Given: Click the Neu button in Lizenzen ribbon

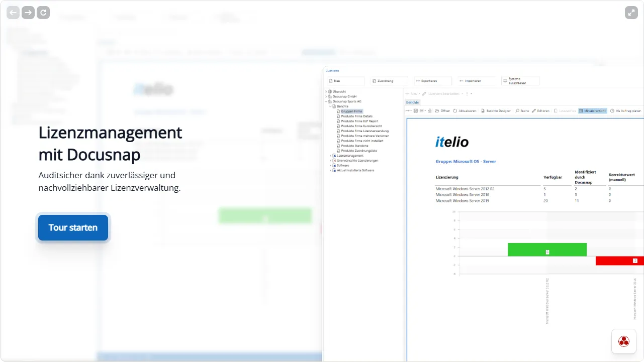Looking at the screenshot, I should point(345,81).
